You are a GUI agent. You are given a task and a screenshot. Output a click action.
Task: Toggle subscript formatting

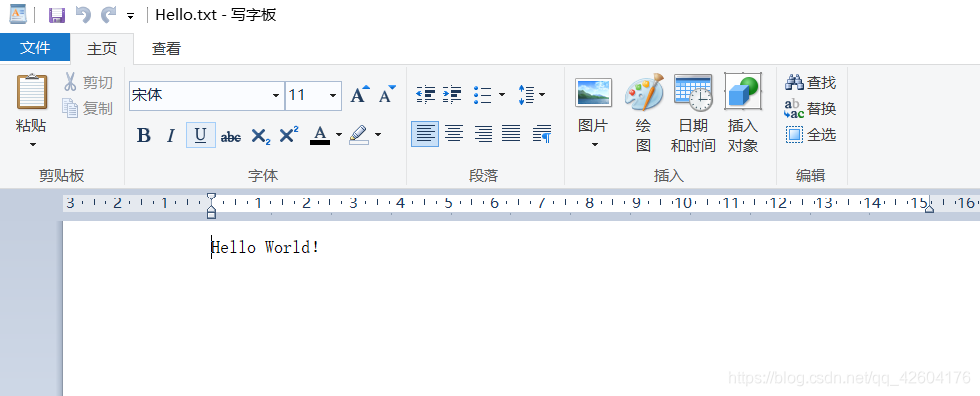click(260, 135)
